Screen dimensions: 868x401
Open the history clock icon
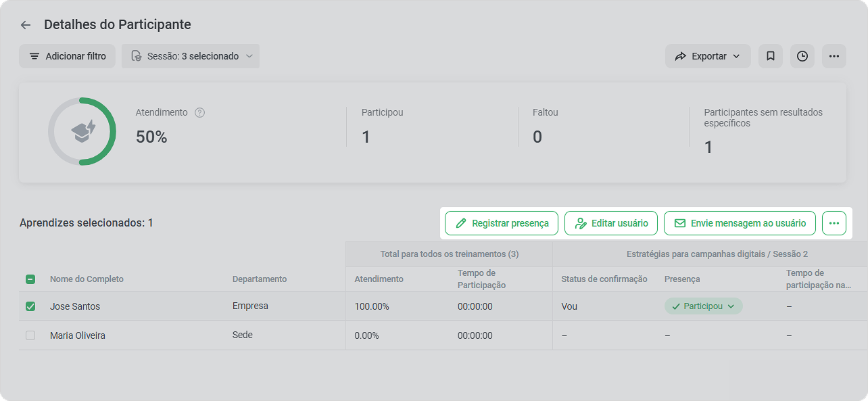tap(802, 56)
